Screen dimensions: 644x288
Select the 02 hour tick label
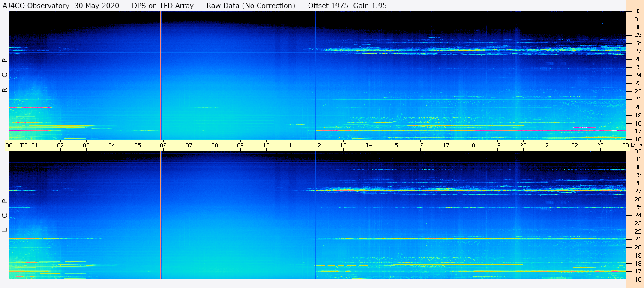[x=60, y=145]
